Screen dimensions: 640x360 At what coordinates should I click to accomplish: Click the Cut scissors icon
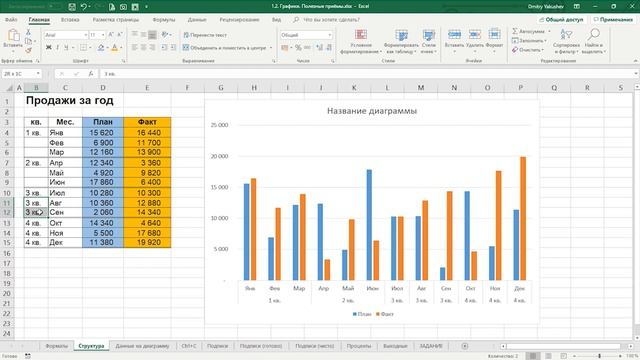pyautogui.click(x=28, y=32)
